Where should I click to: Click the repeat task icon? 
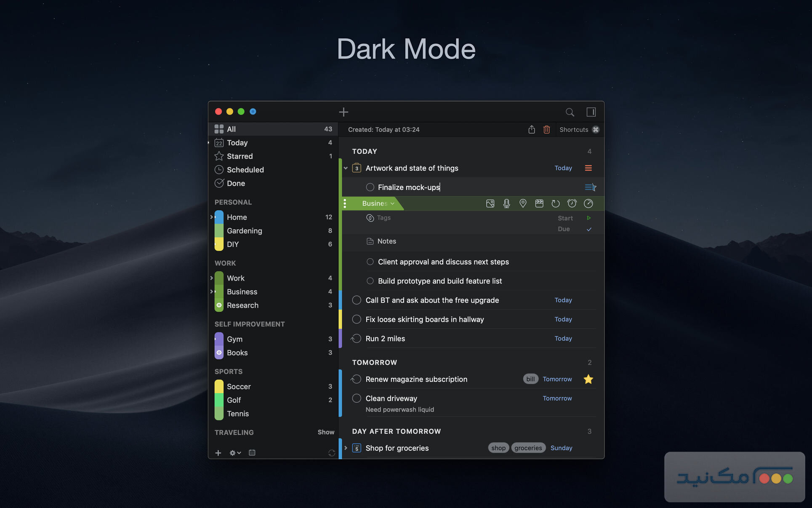click(555, 203)
